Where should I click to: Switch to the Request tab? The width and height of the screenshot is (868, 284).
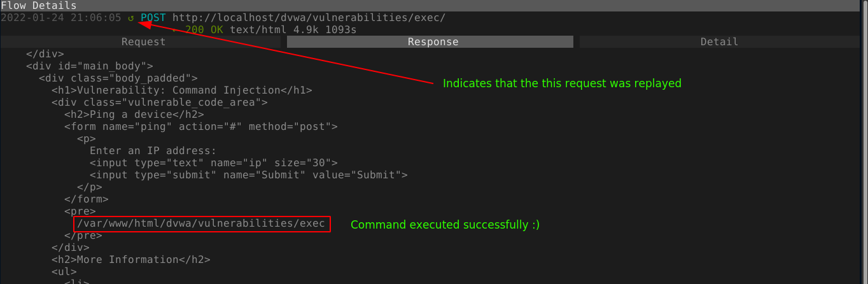(x=143, y=42)
